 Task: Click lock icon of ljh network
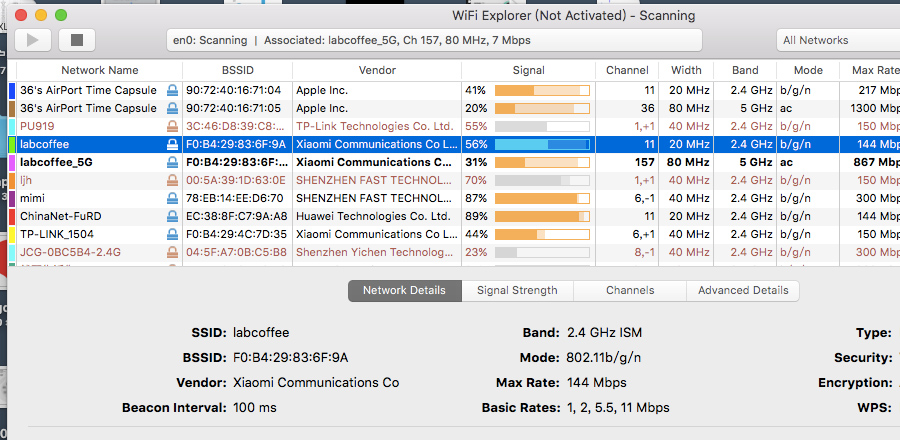click(x=172, y=180)
